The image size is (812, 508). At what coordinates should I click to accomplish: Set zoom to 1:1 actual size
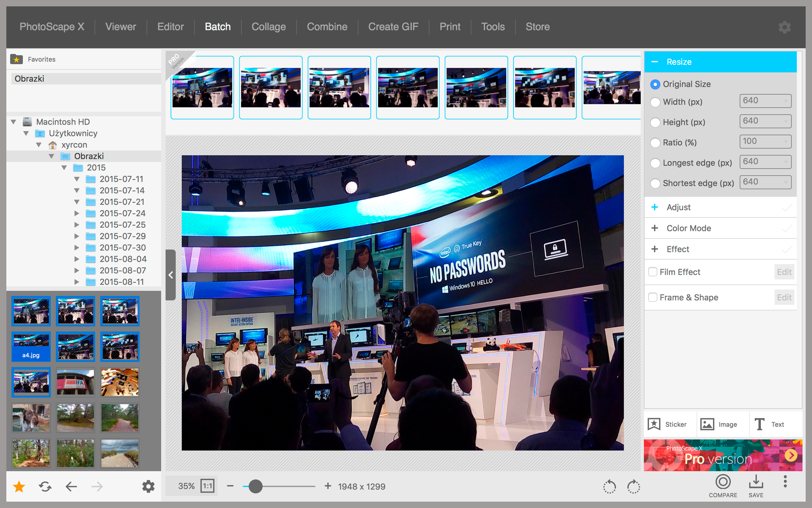click(208, 486)
